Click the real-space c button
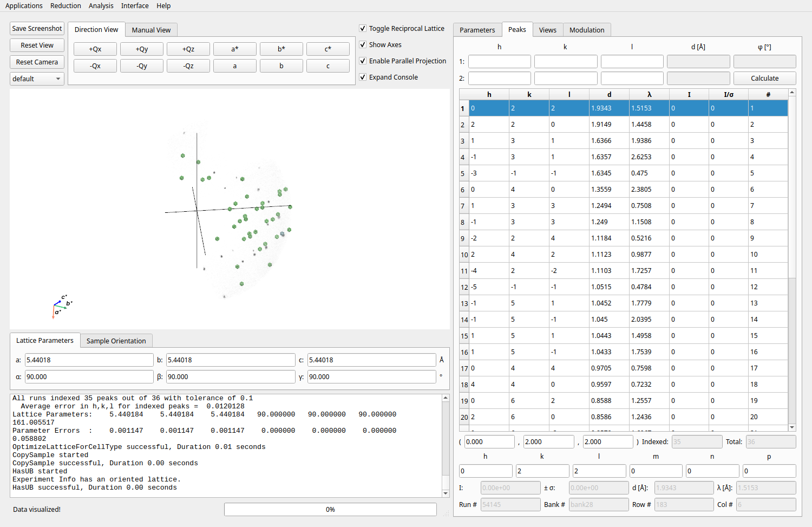The image size is (812, 527). pyautogui.click(x=328, y=66)
